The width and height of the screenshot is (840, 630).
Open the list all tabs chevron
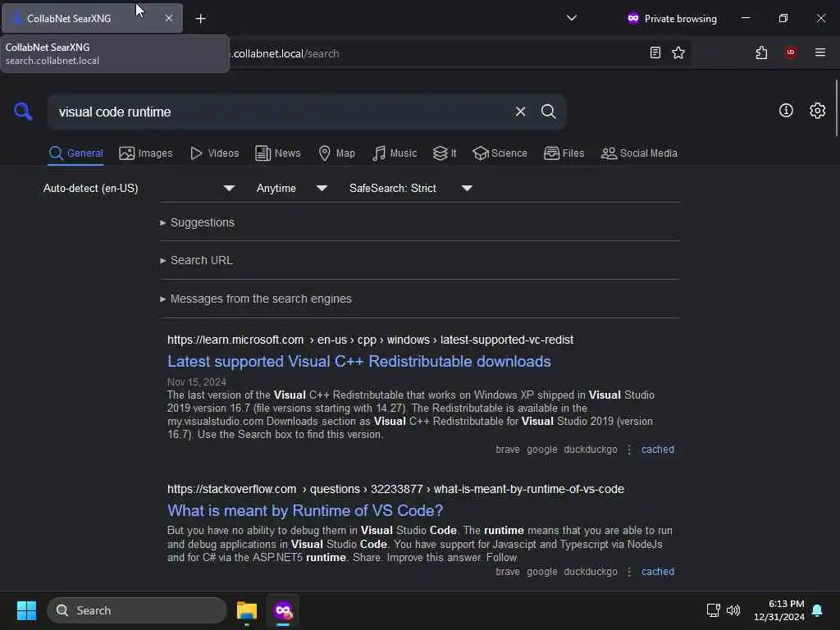click(x=572, y=18)
